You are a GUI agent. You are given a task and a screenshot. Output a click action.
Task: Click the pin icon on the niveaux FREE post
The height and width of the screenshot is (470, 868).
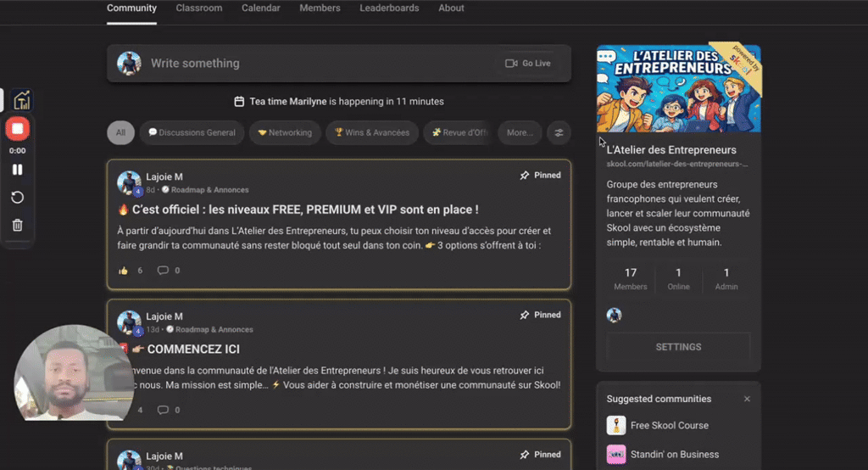[x=524, y=175]
